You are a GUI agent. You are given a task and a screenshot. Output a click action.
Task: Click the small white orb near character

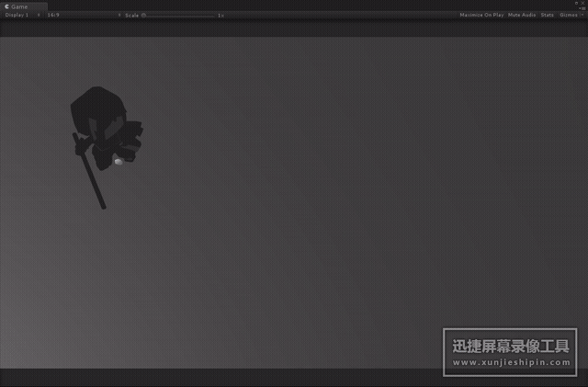[x=119, y=162]
